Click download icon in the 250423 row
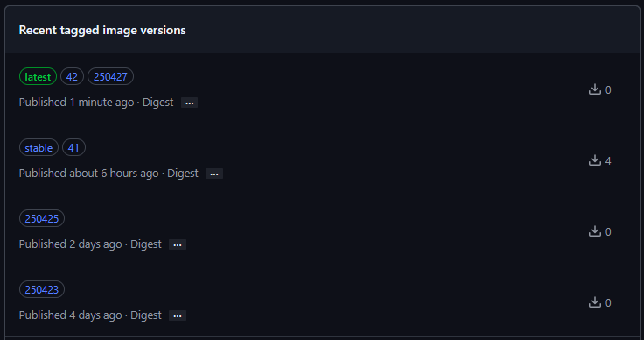Image resolution: width=644 pixels, height=340 pixels. click(595, 302)
